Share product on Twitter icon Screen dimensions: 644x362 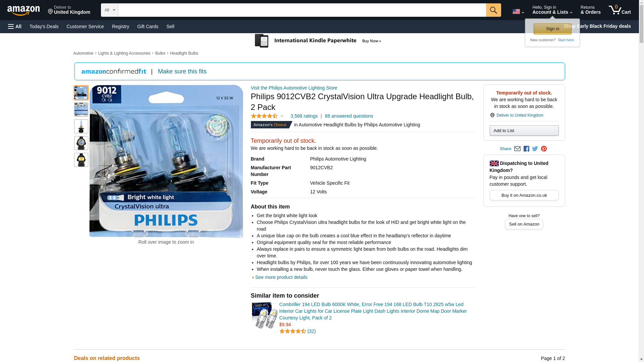[x=535, y=149]
